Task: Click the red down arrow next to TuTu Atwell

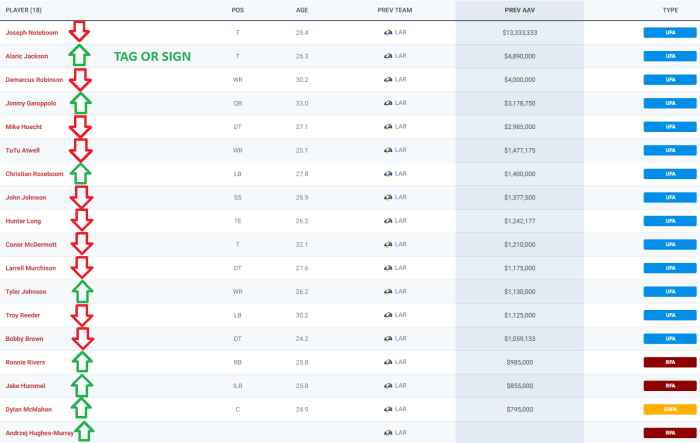Action: (80, 150)
